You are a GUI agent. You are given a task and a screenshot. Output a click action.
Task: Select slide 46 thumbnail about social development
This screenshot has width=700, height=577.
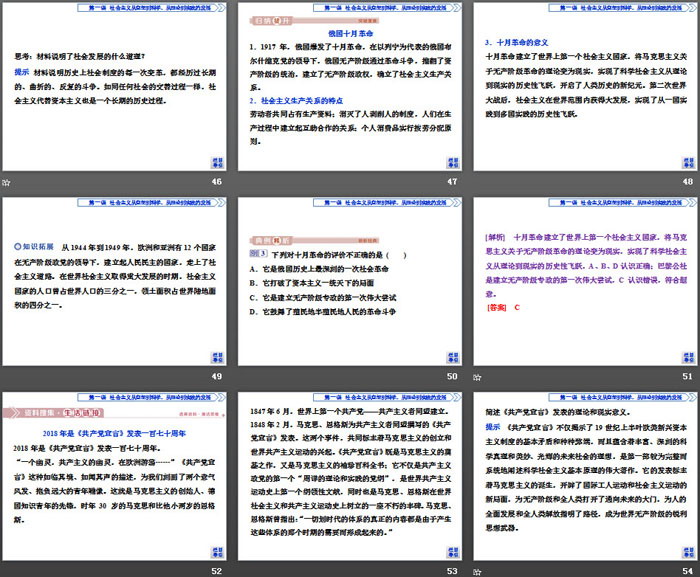pyautogui.click(x=115, y=88)
